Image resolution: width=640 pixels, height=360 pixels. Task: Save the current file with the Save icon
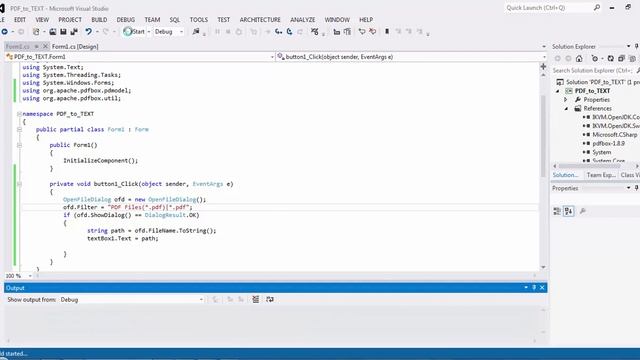click(63, 31)
